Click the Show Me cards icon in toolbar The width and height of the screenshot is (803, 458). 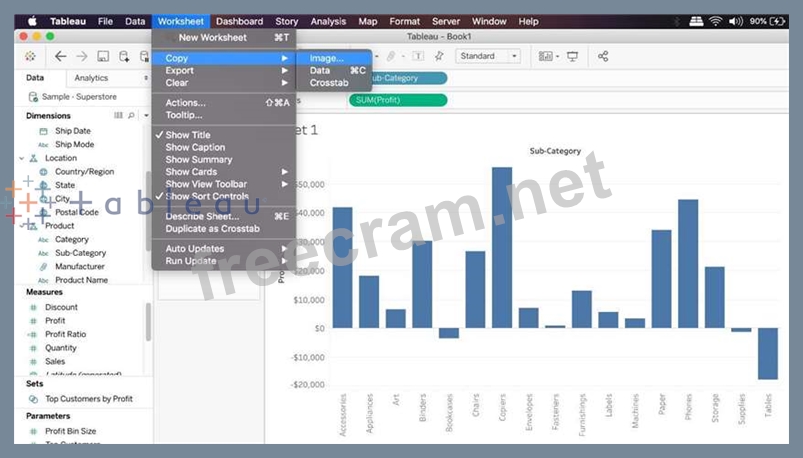(x=545, y=57)
